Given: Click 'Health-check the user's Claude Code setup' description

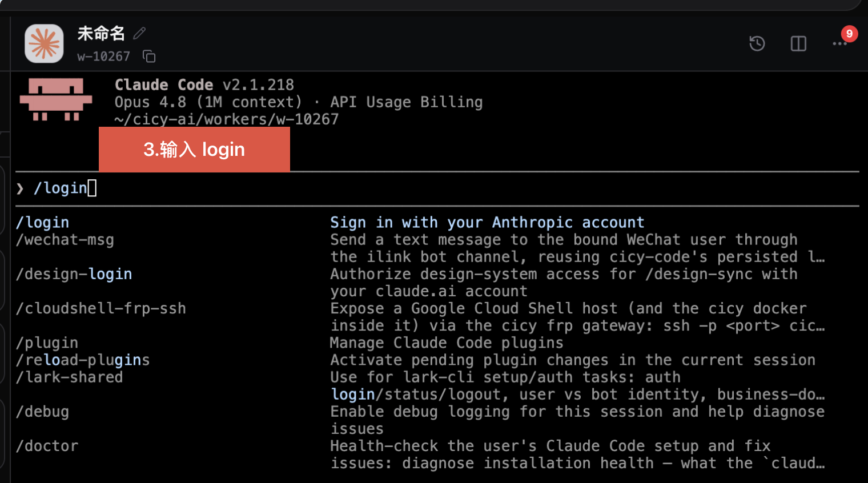Looking at the screenshot, I should (x=577, y=454).
